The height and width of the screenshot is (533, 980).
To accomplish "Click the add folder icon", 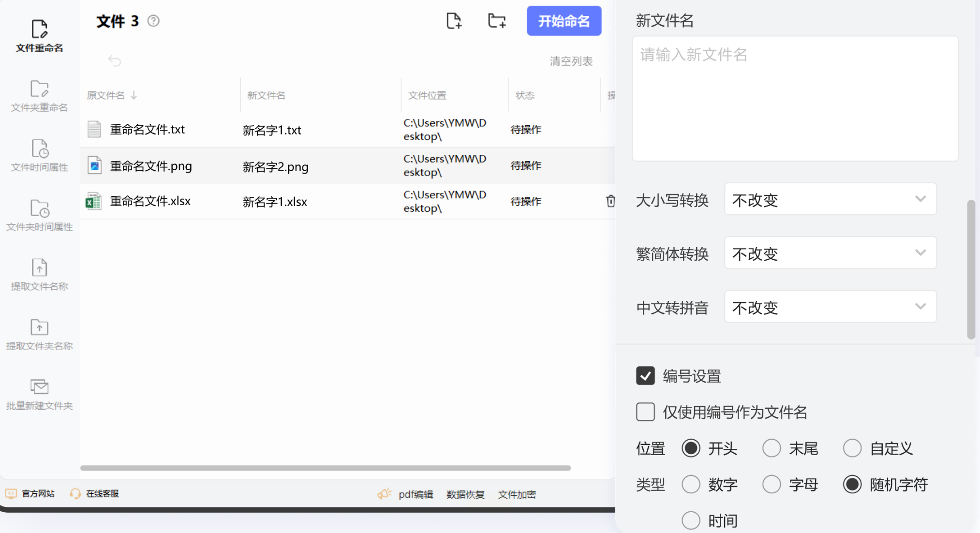I will pyautogui.click(x=497, y=21).
